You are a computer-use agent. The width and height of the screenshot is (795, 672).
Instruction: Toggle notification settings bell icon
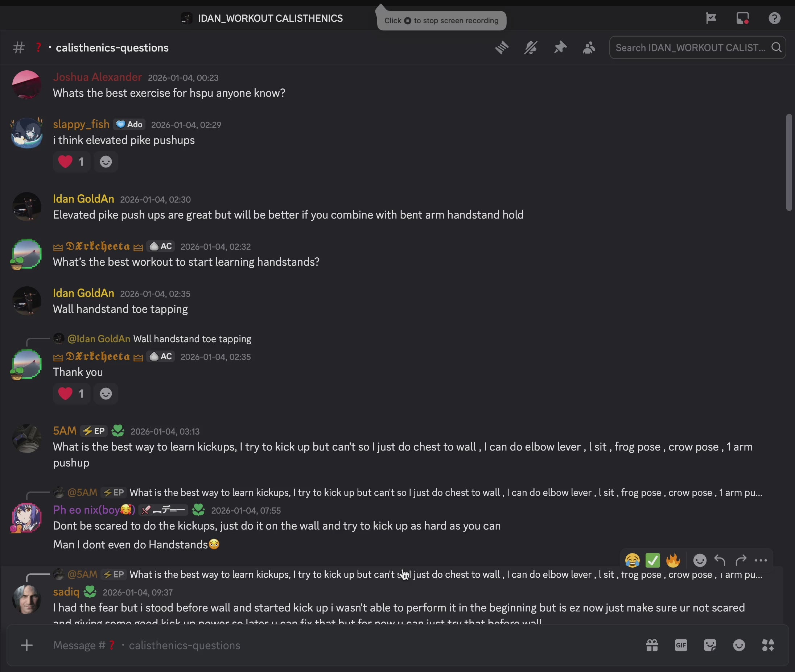point(531,47)
